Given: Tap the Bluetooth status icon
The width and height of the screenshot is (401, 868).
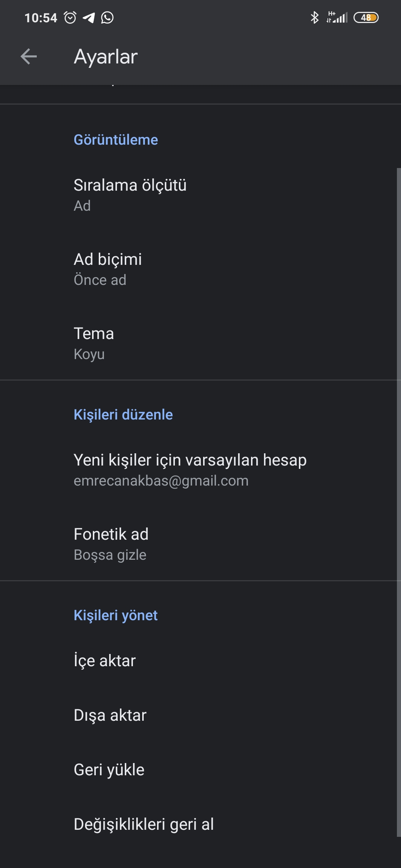Looking at the screenshot, I should 314,17.
